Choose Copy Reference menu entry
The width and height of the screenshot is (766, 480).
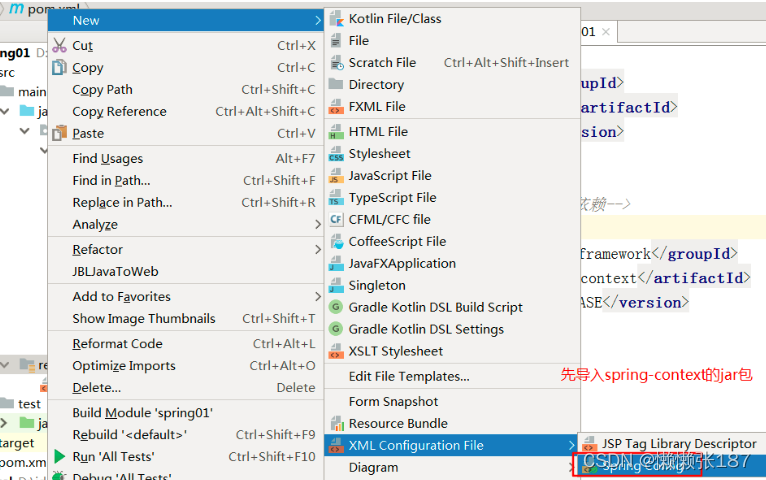click(186, 111)
